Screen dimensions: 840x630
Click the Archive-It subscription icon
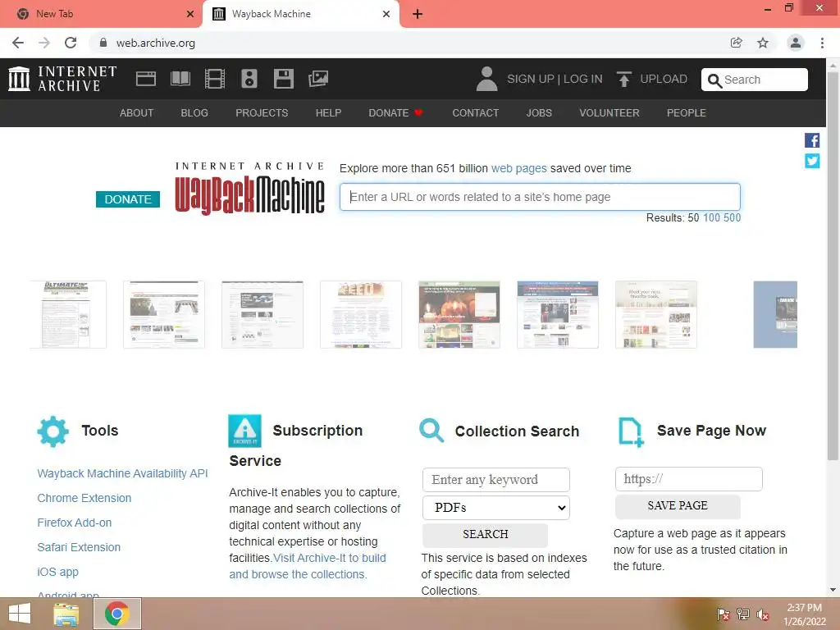coord(244,431)
